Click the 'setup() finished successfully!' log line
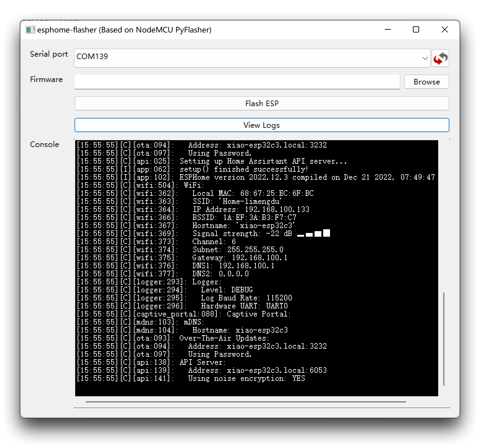This screenshot has width=480, height=448. coord(192,169)
